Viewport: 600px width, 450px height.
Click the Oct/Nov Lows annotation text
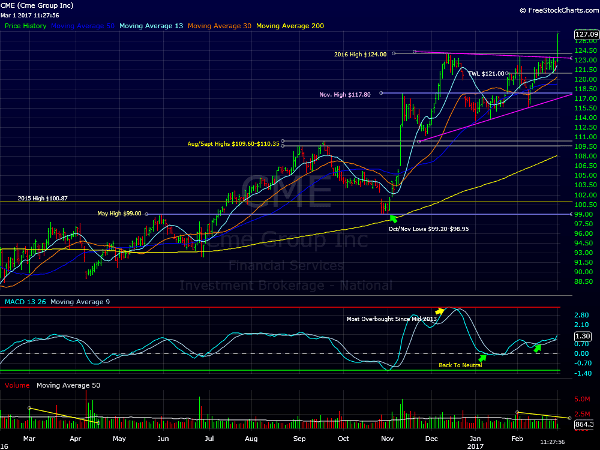click(429, 229)
